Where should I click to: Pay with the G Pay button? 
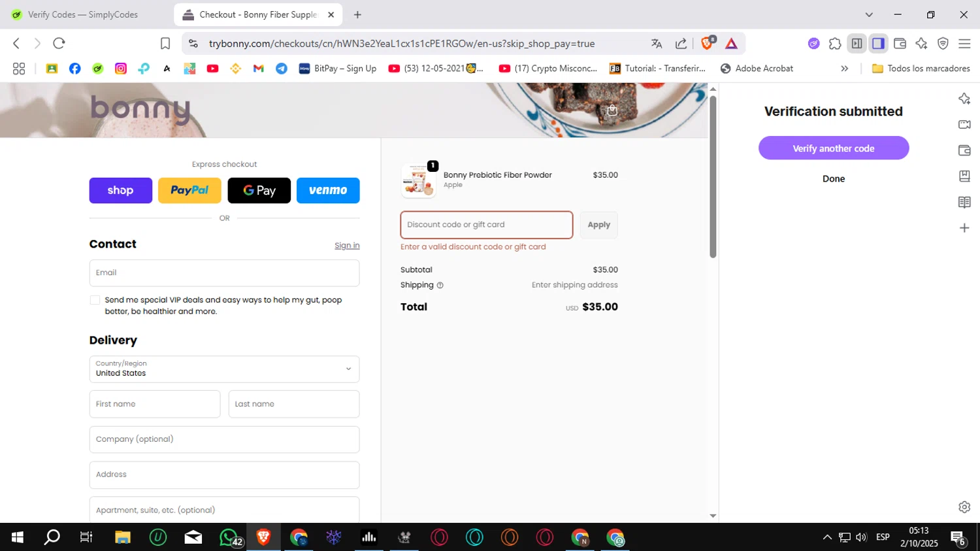tap(259, 190)
